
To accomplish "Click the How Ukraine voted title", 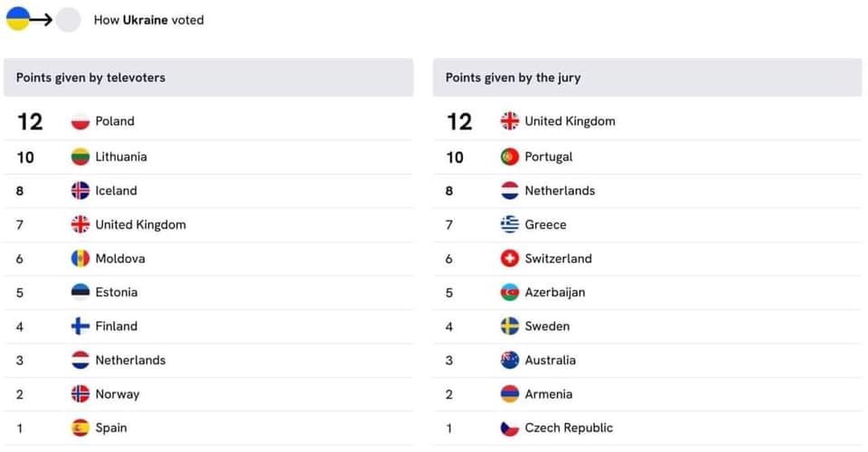I will 148,20.
